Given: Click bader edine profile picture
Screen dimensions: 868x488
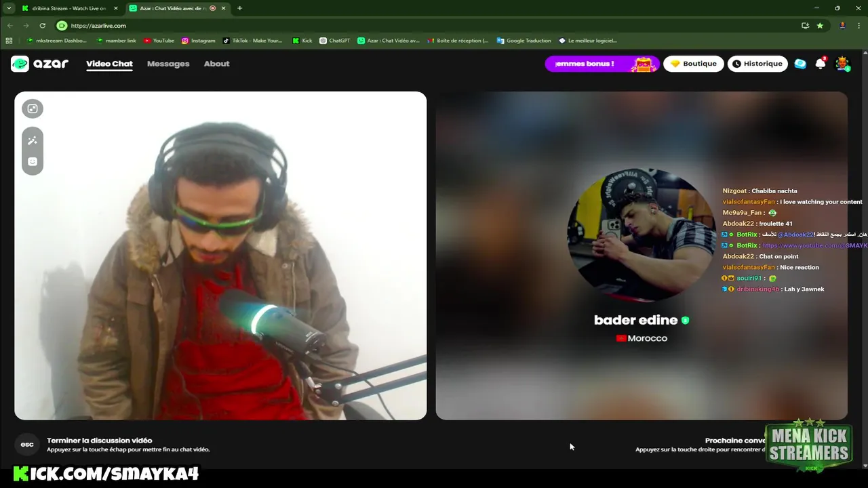Looking at the screenshot, I should click(641, 235).
